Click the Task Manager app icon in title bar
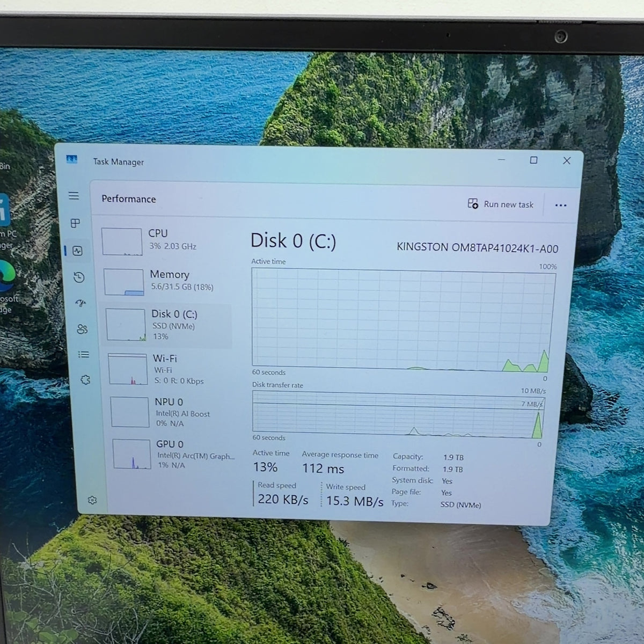The height and width of the screenshot is (644, 644). tap(72, 159)
